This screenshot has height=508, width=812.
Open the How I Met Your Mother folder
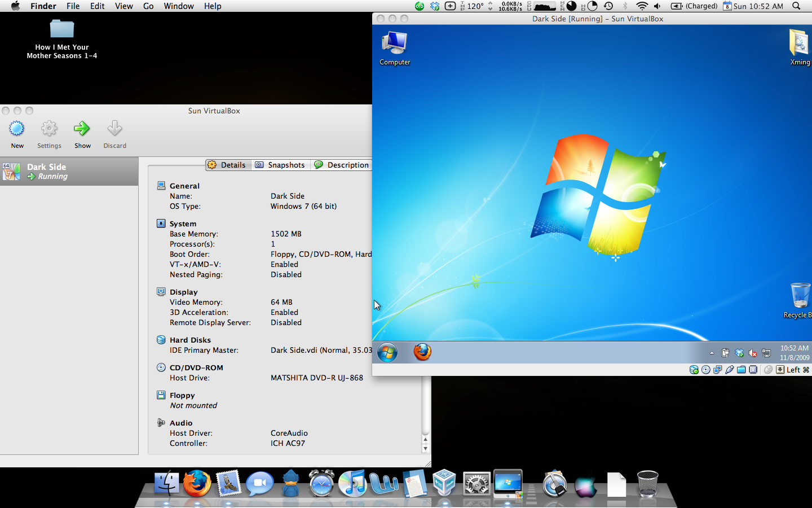point(62,39)
